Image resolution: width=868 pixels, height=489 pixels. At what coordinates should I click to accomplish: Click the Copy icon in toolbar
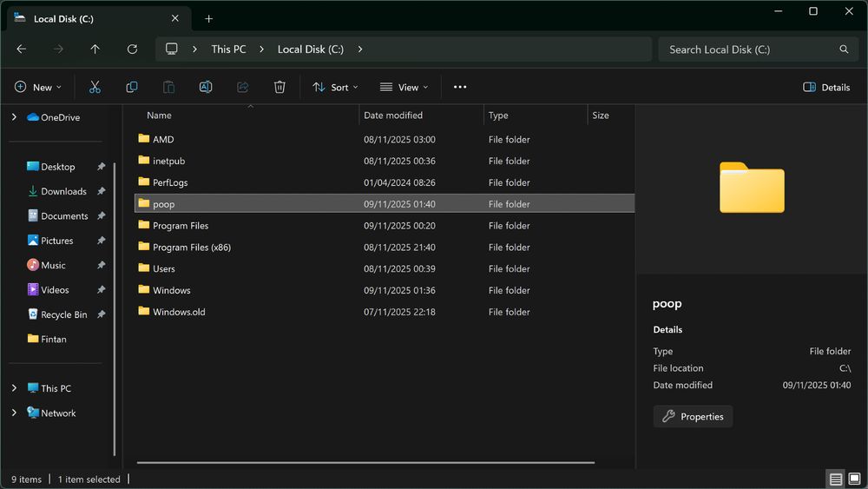pyautogui.click(x=132, y=87)
